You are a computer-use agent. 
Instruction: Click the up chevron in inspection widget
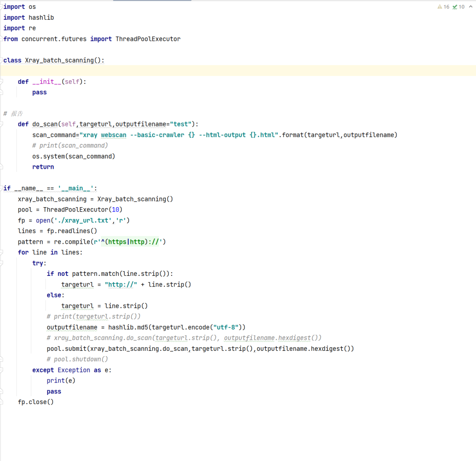click(471, 7)
